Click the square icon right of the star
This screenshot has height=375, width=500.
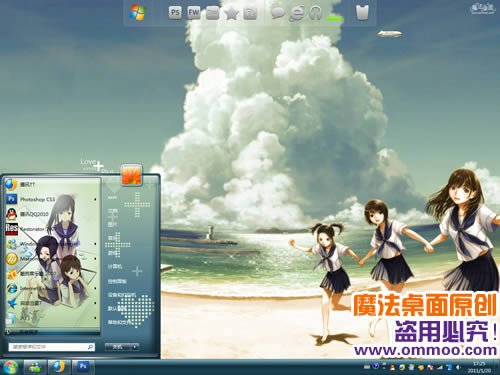coord(250,13)
